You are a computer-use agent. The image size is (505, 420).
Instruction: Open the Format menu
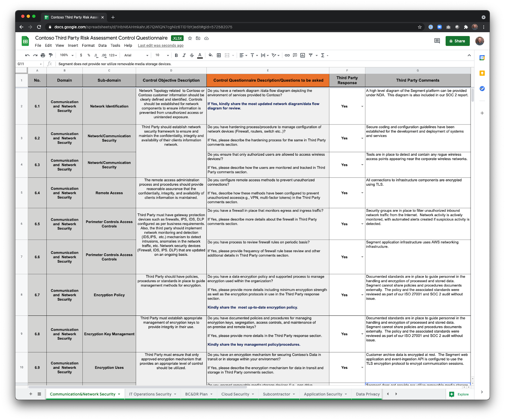pos(88,45)
